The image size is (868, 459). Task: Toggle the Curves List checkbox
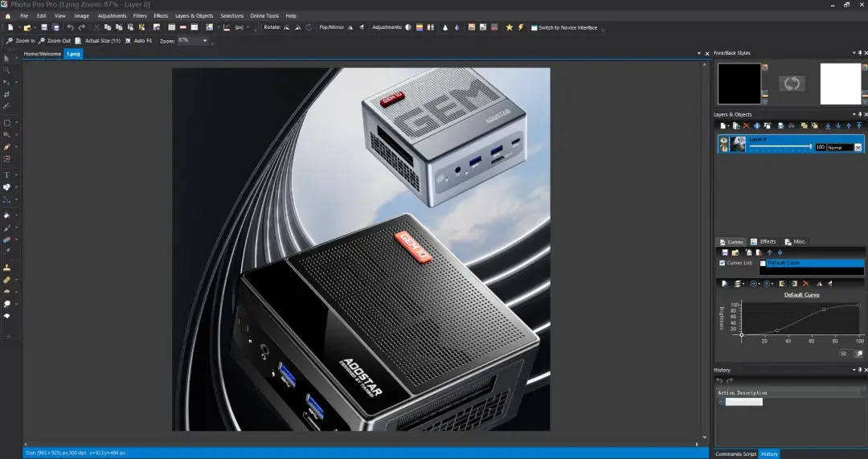(722, 263)
